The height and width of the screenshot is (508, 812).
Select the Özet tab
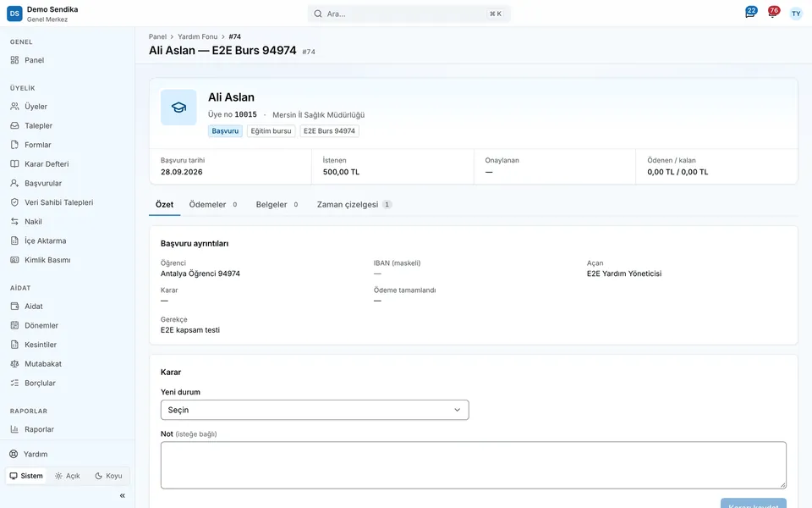(165, 205)
